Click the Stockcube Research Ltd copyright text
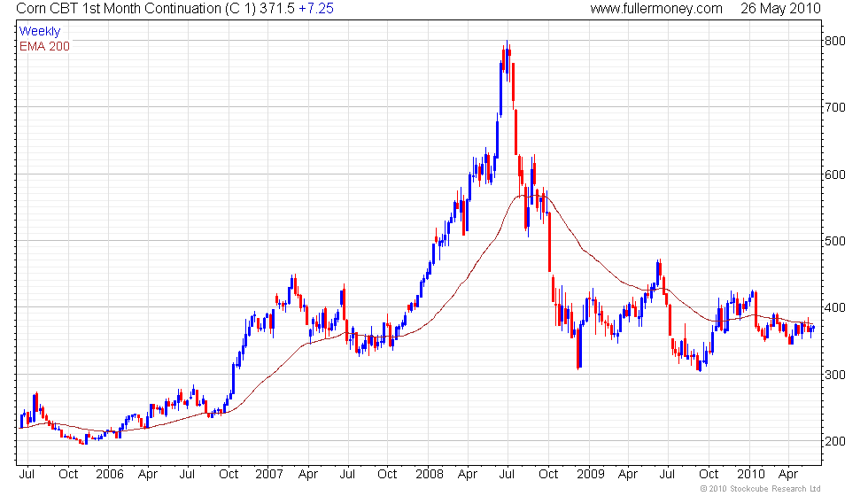 760,489
